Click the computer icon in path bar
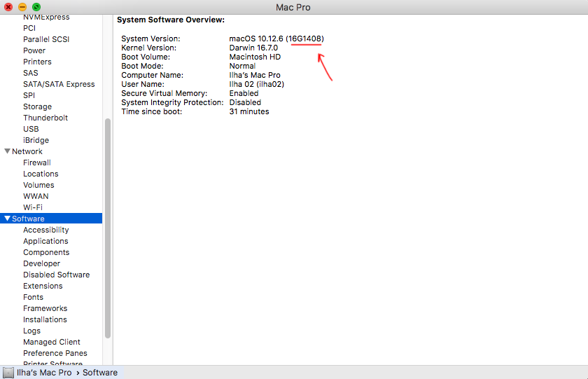588x379 pixels. [8, 373]
